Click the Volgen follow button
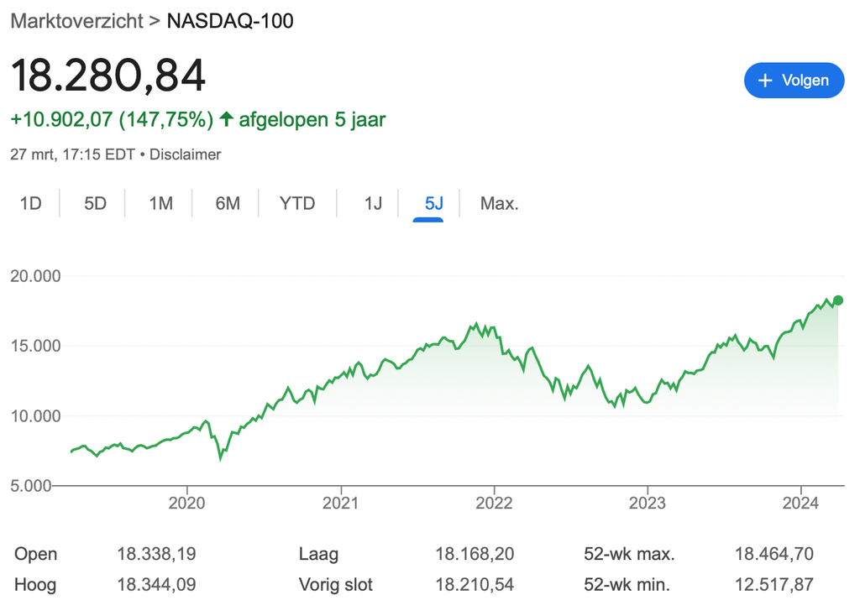This screenshot has height=616, width=860. pyautogui.click(x=794, y=81)
